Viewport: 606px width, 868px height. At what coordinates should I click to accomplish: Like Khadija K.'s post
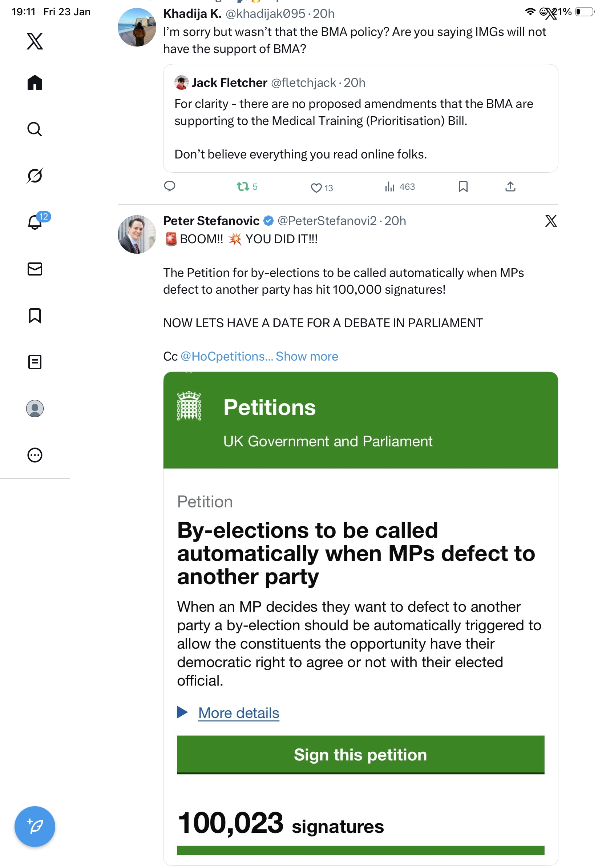[316, 188]
